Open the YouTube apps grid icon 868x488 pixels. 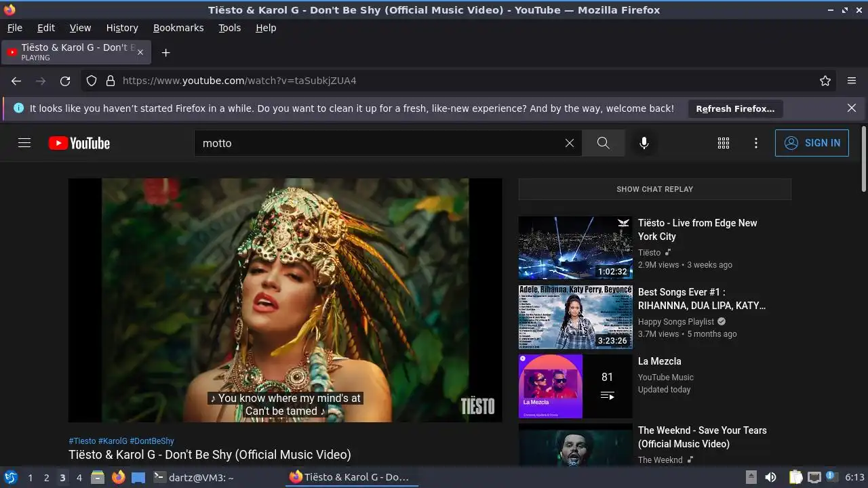click(724, 143)
